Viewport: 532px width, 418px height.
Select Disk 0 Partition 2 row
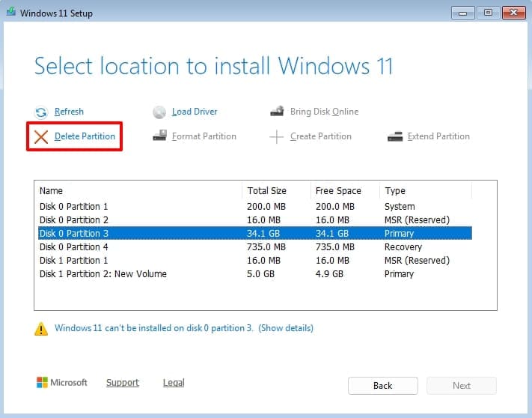point(255,220)
